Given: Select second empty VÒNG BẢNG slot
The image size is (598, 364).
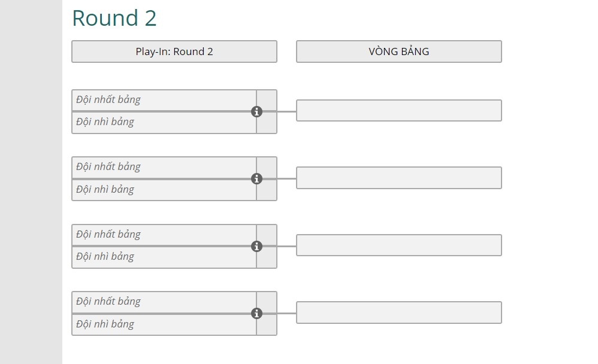Looking at the screenshot, I should (x=398, y=178).
